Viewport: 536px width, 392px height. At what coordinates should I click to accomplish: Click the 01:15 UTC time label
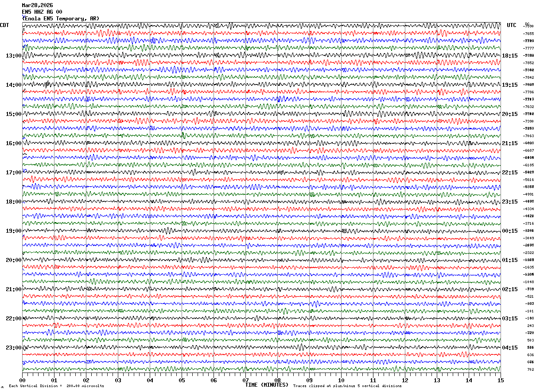tap(510, 260)
